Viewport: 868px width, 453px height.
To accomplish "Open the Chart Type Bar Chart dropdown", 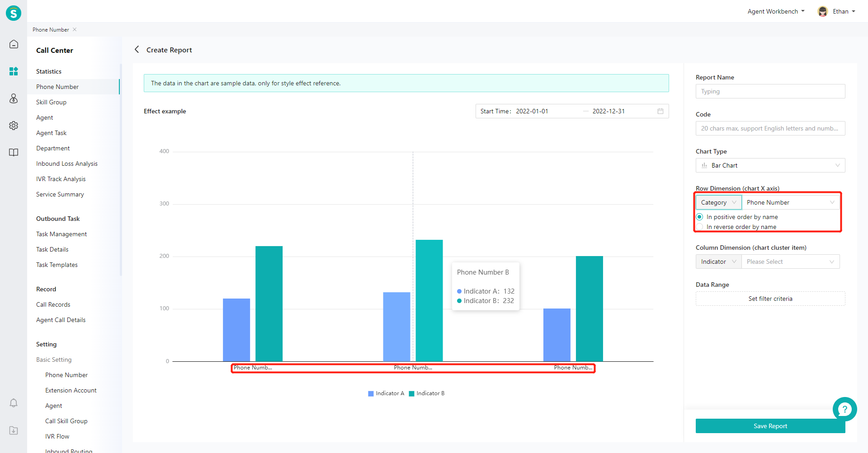I will pos(770,165).
